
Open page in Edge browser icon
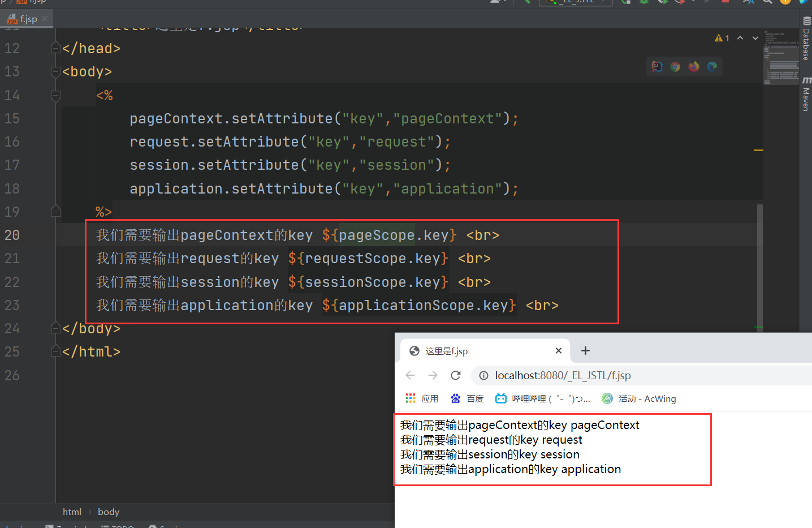[x=712, y=67]
